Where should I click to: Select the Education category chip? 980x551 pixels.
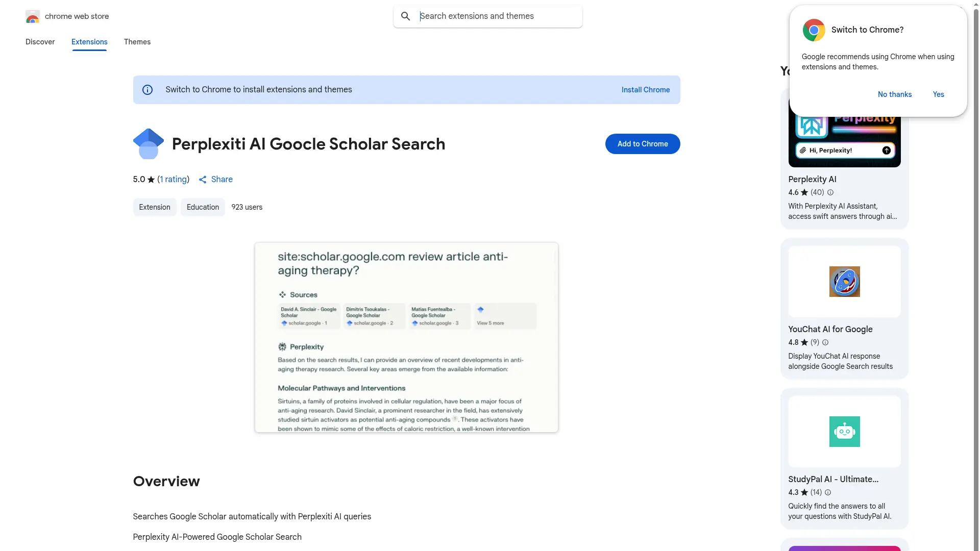pyautogui.click(x=202, y=207)
